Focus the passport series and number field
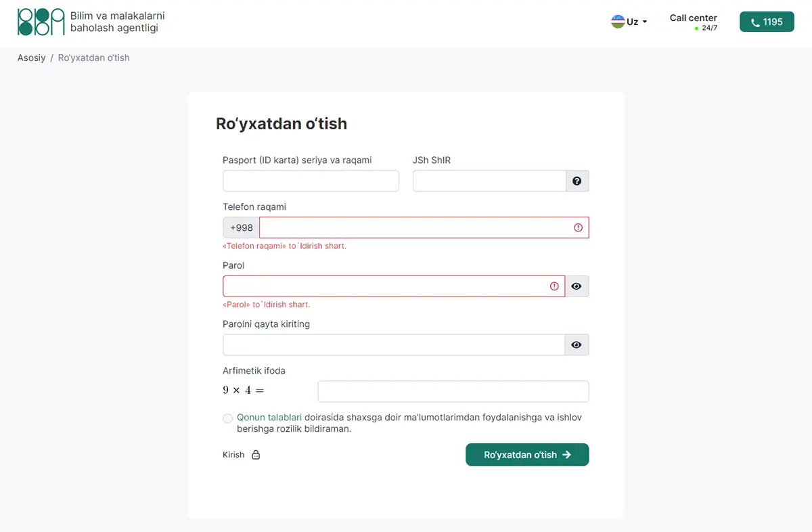812x532 pixels. point(311,181)
